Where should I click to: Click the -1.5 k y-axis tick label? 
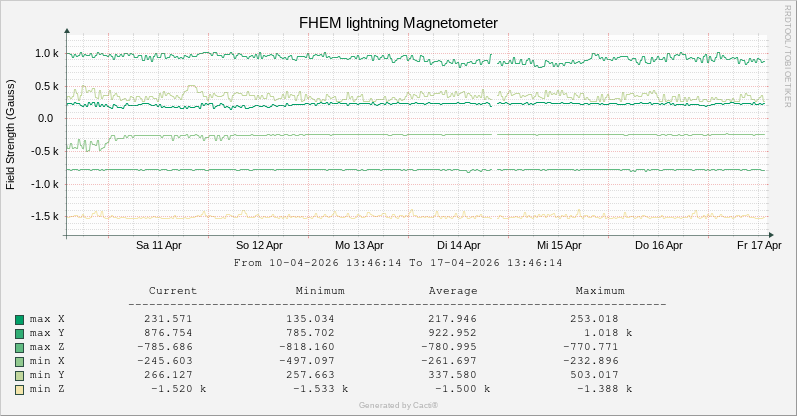click(43, 216)
